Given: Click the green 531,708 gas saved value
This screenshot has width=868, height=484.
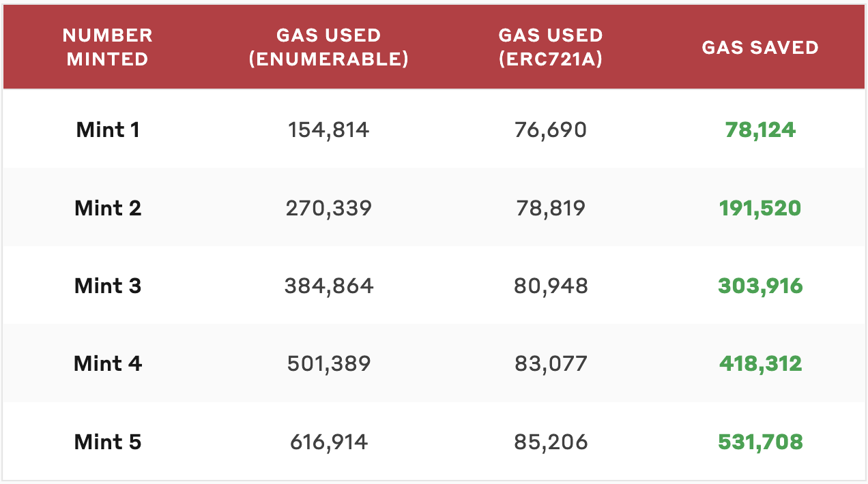Looking at the screenshot, I should [760, 442].
